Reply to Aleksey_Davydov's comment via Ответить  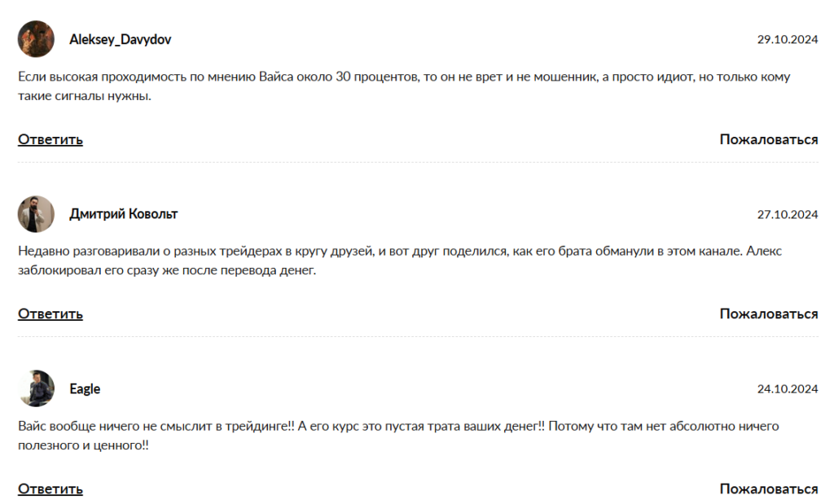click(50, 139)
